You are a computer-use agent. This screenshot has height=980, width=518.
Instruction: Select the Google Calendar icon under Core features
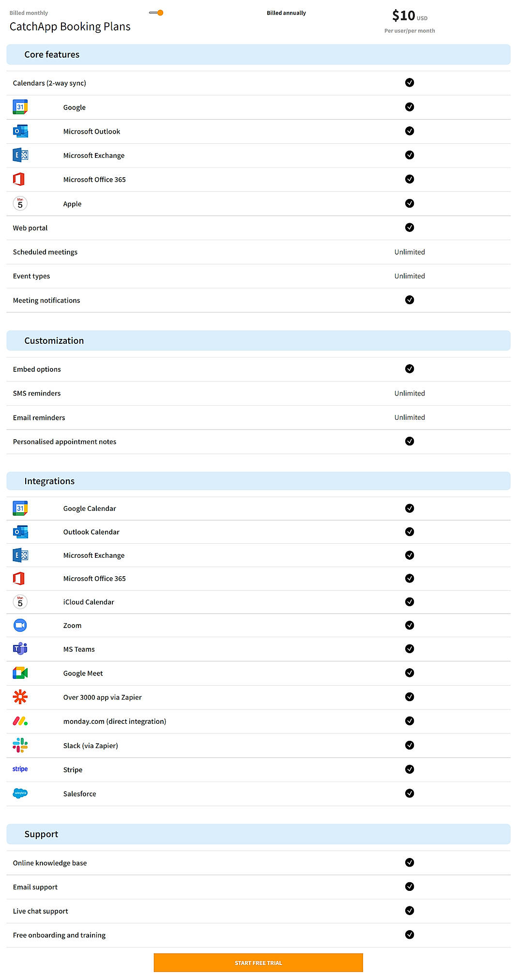(20, 107)
